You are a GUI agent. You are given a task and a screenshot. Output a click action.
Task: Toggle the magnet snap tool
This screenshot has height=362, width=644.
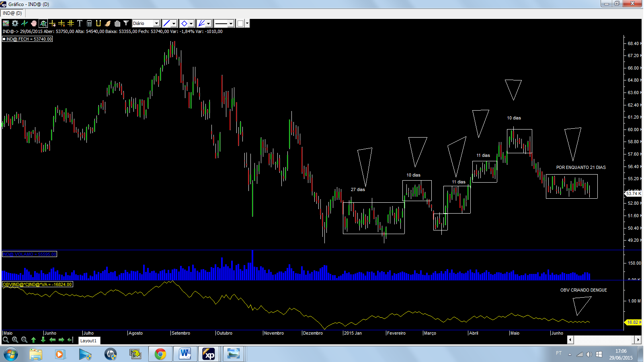98,23
